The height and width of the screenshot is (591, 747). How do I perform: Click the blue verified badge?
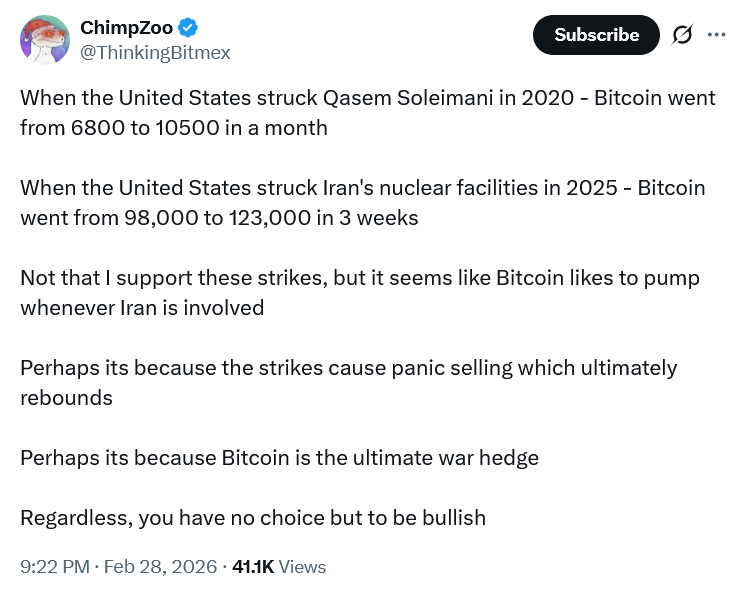(188, 28)
